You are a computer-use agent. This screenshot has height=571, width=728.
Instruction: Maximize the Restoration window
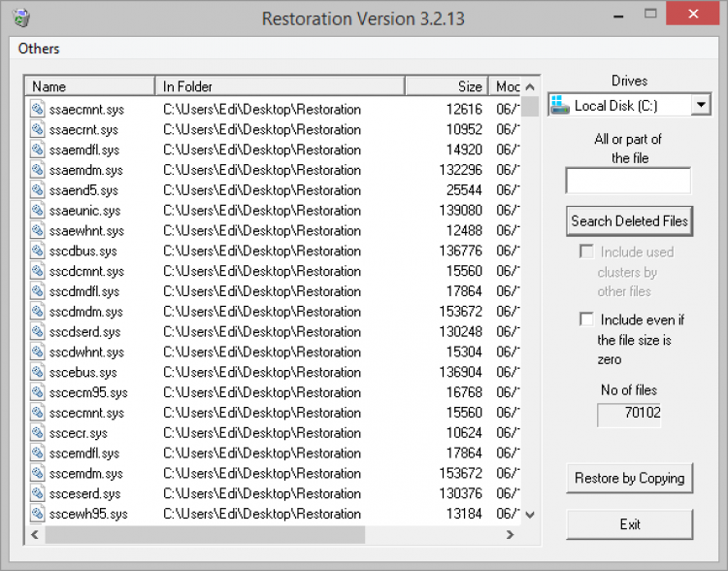(x=650, y=14)
